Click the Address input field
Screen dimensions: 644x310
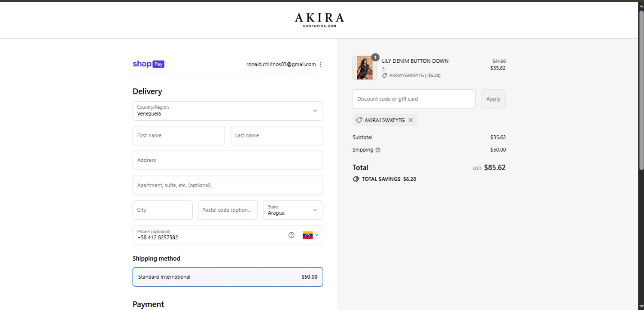[228, 160]
